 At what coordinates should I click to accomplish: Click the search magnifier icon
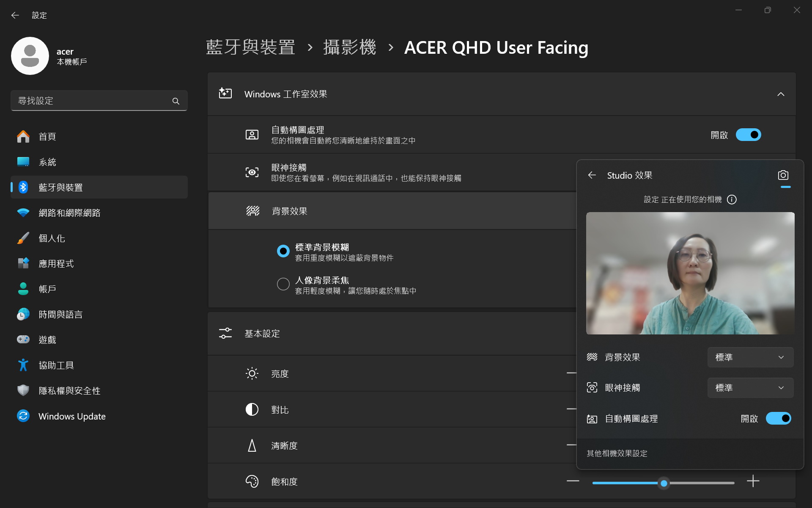(176, 101)
